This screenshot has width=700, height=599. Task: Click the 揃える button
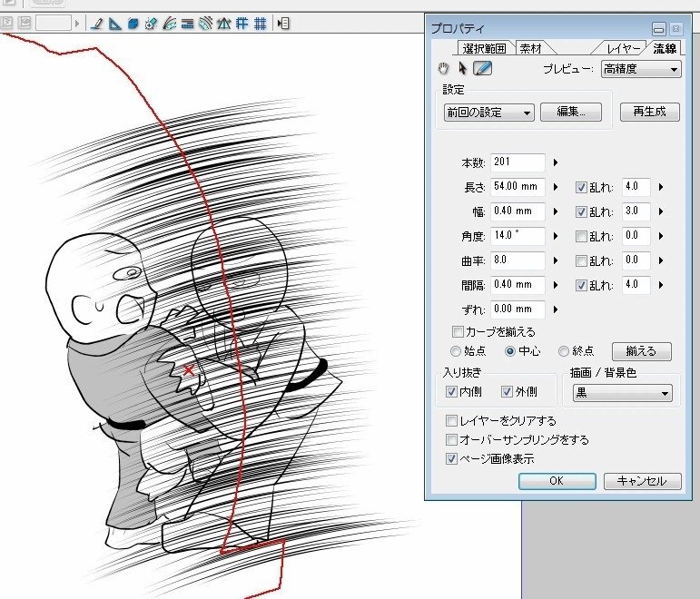(641, 351)
